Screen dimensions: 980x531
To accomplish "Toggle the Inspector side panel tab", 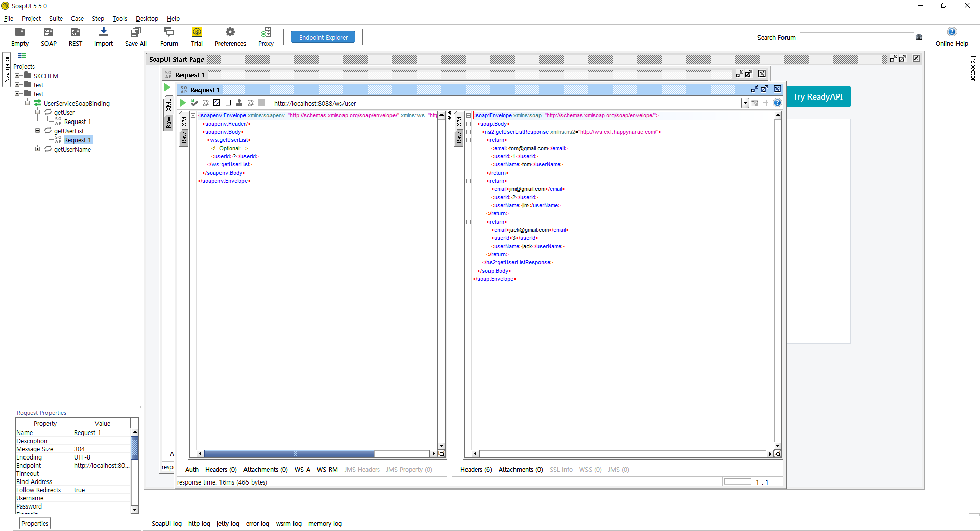I will click(x=973, y=68).
